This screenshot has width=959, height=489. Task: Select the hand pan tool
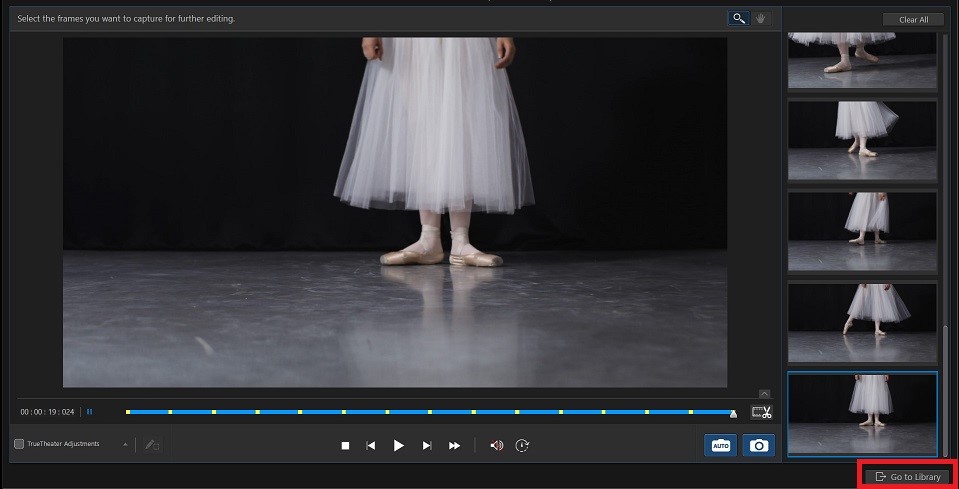pos(760,18)
